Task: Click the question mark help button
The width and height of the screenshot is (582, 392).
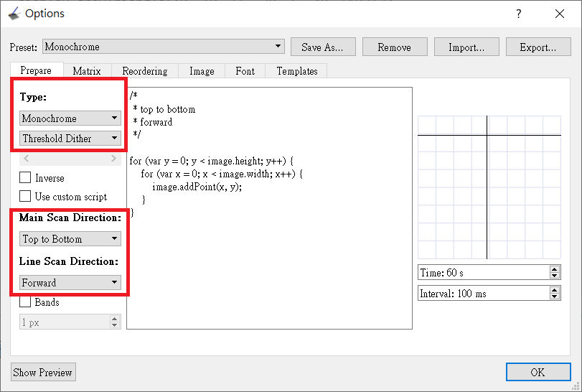Action: click(519, 14)
